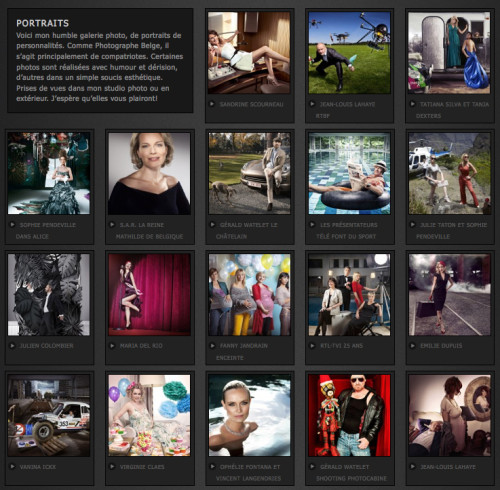Click arrow icon beside Tatiana Silva et Tania Dexters

413,104
